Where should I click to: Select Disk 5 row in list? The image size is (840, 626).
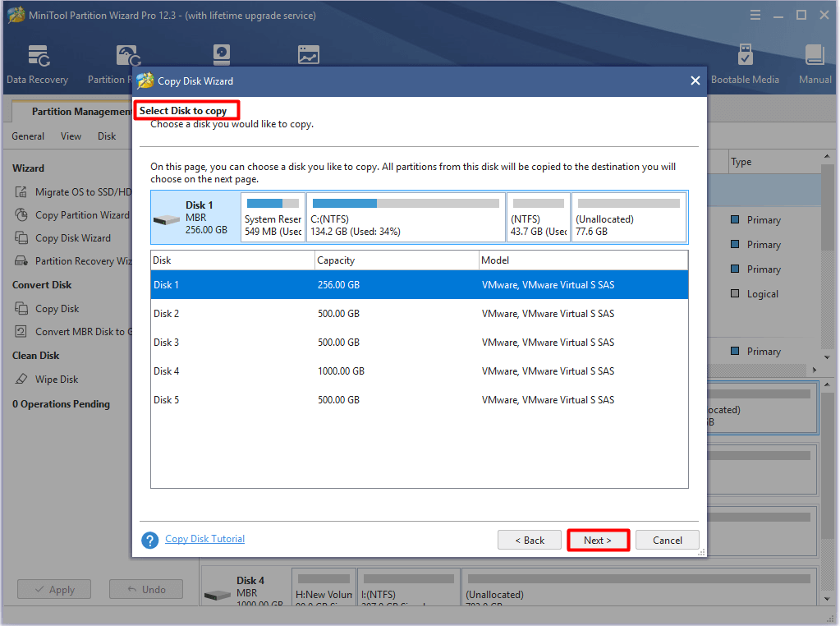point(420,400)
